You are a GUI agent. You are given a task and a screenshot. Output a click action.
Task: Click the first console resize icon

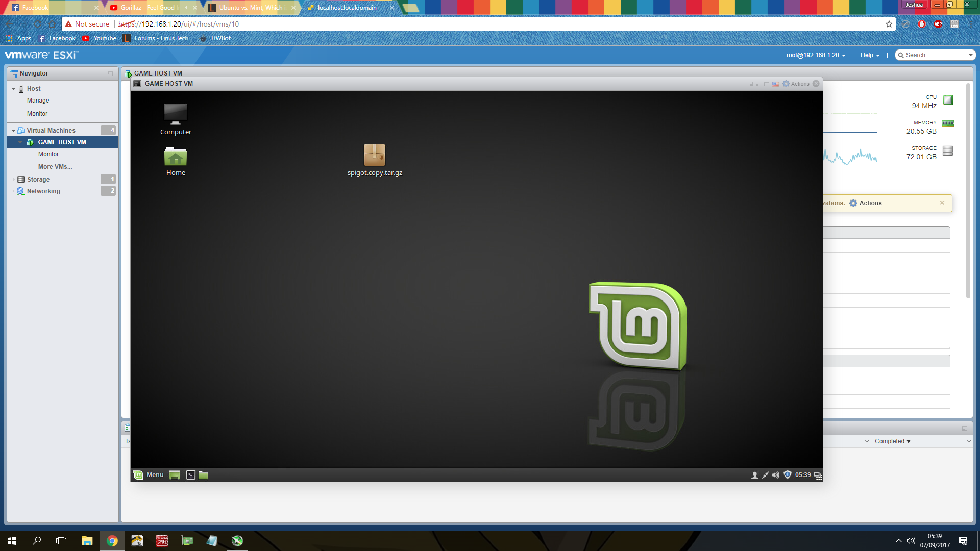tap(750, 84)
